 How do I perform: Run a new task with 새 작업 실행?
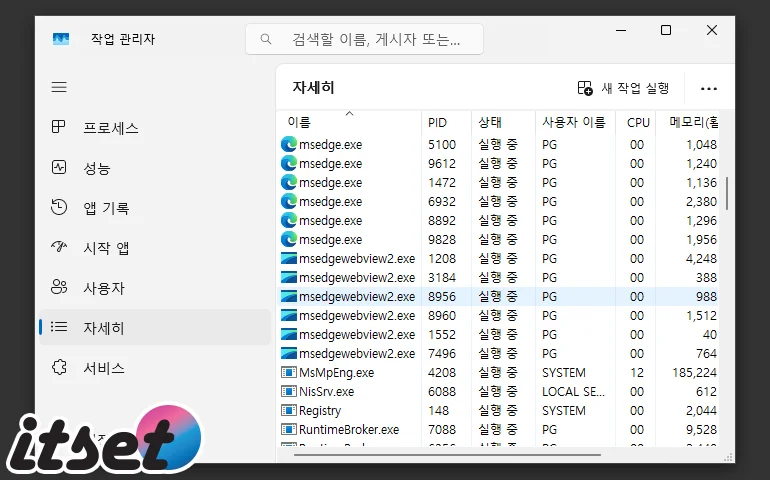point(623,88)
